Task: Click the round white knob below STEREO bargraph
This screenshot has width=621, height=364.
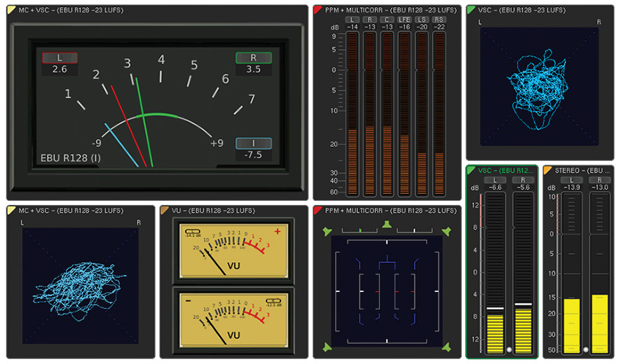Action: click(x=585, y=349)
